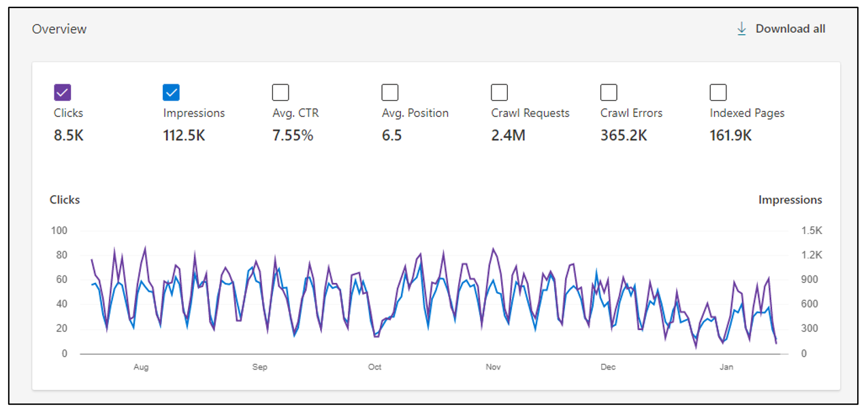Check the Crawl Requests checkbox
Screen dimensions: 868x415
click(x=499, y=93)
